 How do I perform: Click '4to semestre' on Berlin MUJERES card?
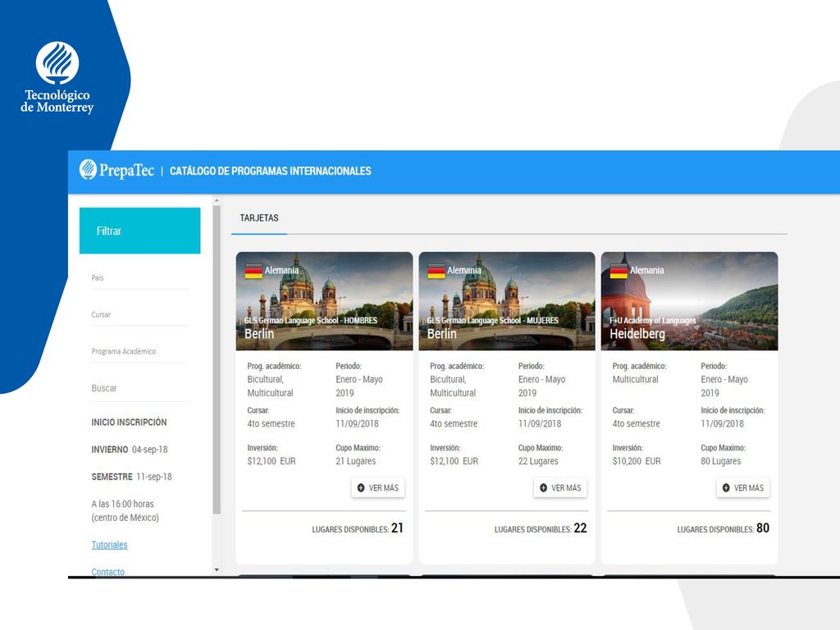click(454, 424)
